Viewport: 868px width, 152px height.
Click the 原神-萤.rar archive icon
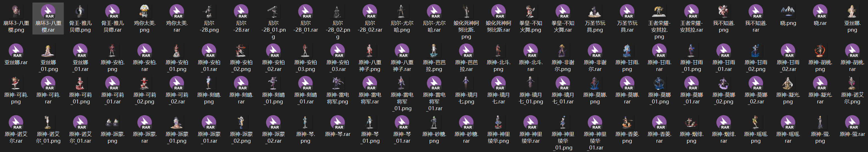853,123
